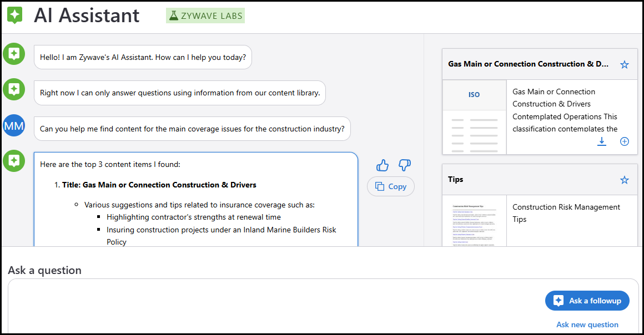Click the user question about construction industry coverage

(192, 129)
